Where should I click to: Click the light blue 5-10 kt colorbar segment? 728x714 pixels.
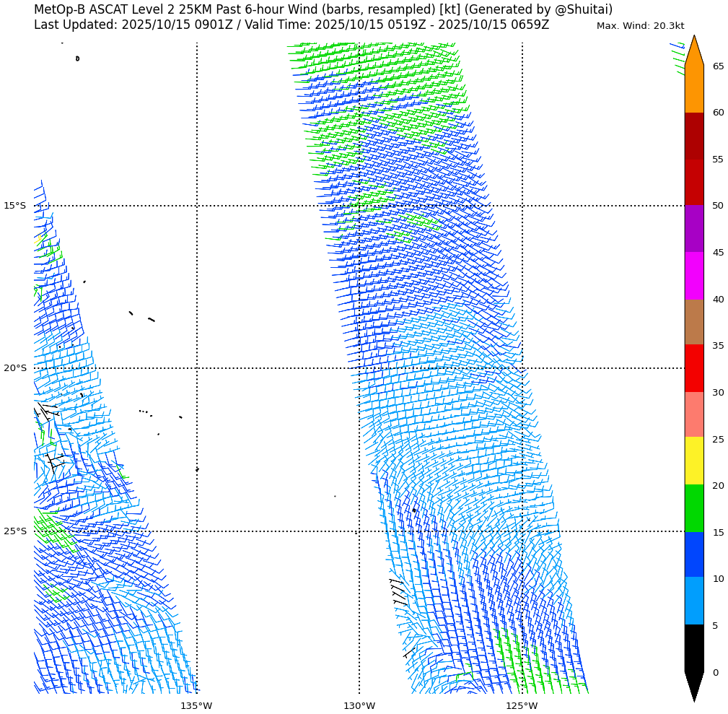(693, 601)
